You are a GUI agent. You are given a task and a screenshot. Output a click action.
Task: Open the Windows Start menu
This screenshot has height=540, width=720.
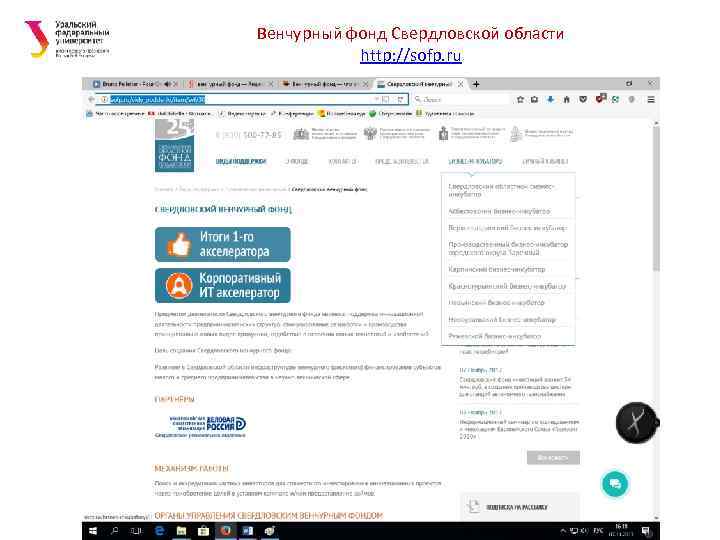[x=93, y=531]
